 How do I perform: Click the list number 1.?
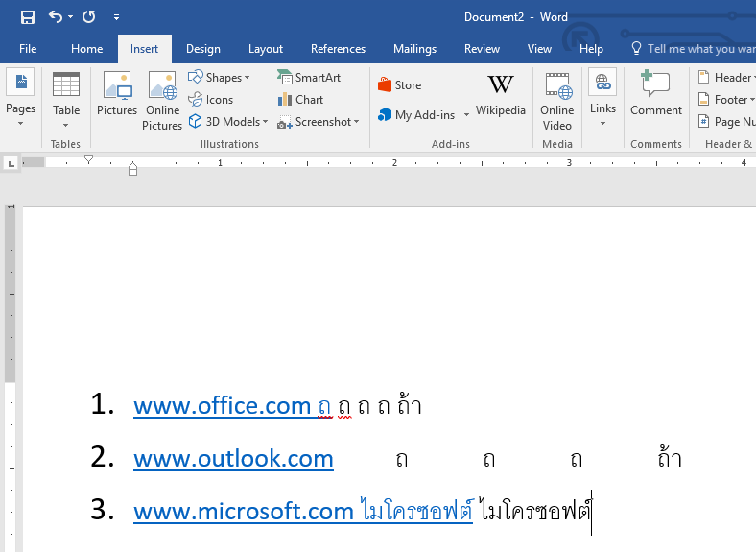tap(103, 404)
